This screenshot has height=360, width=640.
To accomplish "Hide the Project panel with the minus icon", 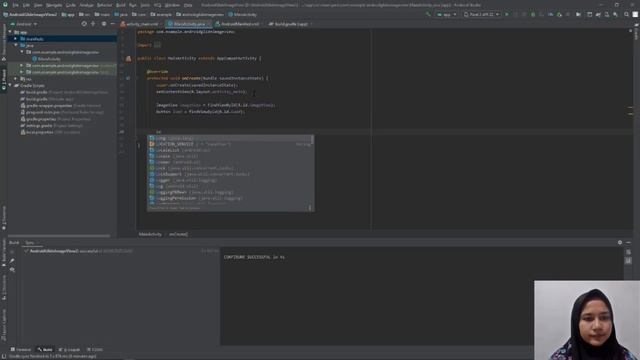I will [x=113, y=24].
